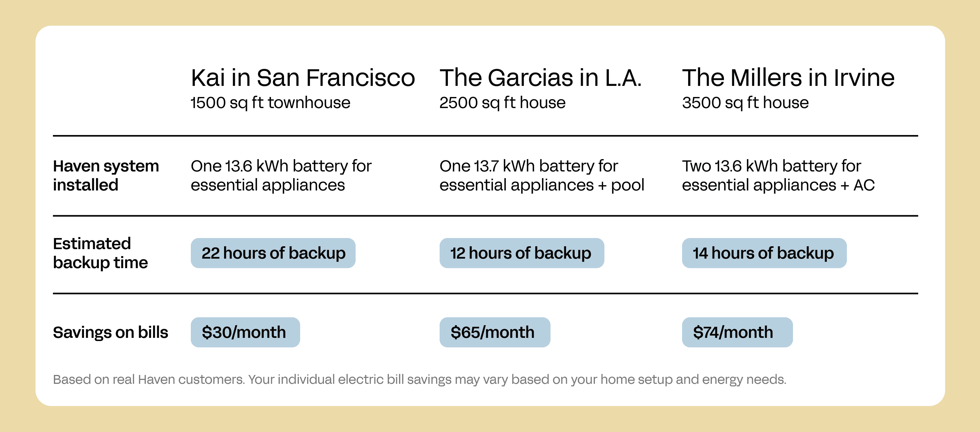The width and height of the screenshot is (980, 432).
Task: Click the disclaimer footnote about Haven customers
Action: (419, 379)
